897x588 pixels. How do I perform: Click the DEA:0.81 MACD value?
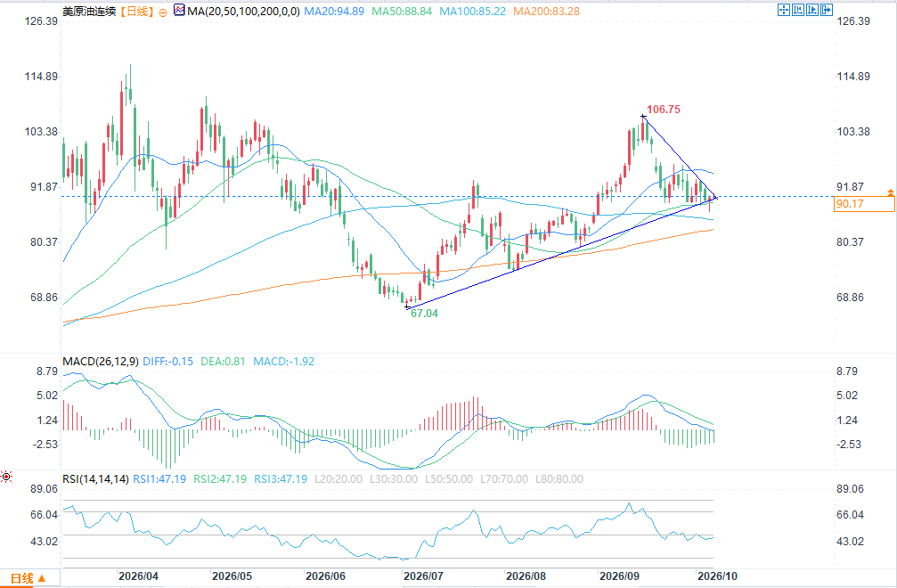[223, 362]
